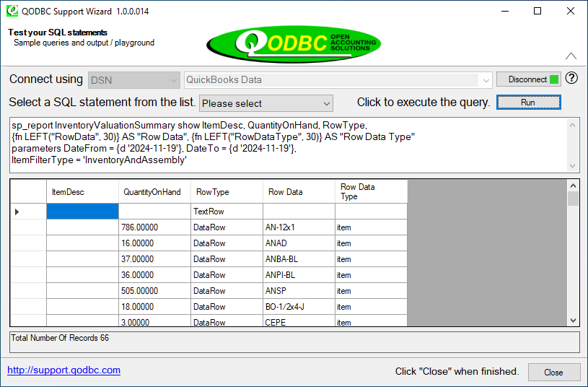
Task: Select the 505.00000 quantity cell
Action: click(154, 291)
